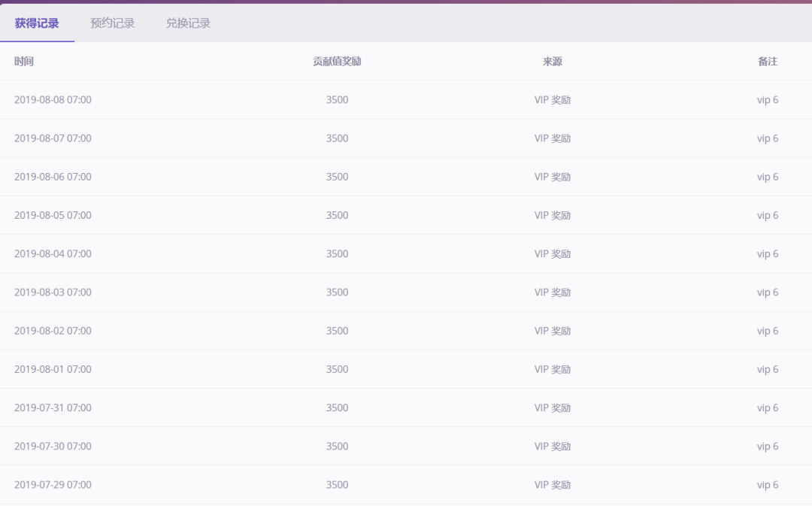Viewport: 812px width, 506px height.
Task: Select the vip 6 note in the 2019-08-07 row
Action: click(x=768, y=138)
